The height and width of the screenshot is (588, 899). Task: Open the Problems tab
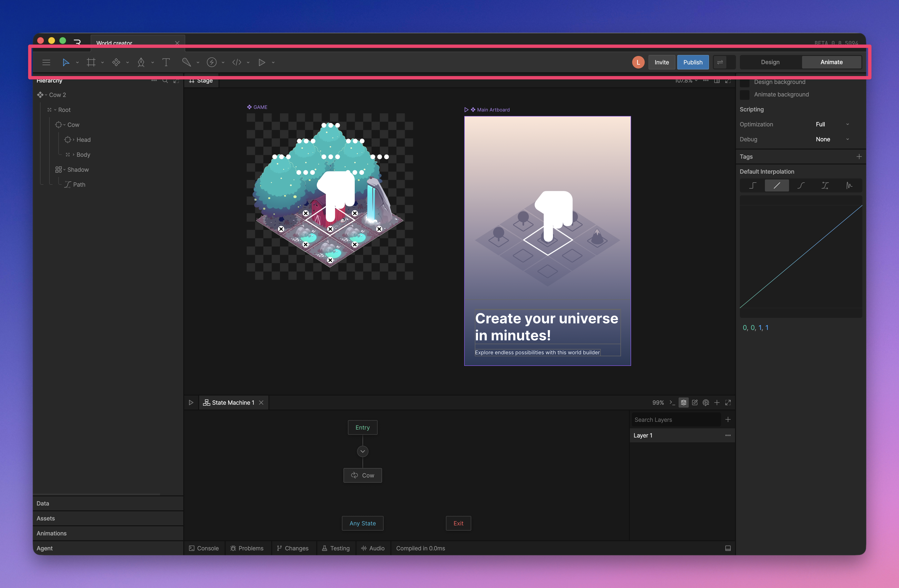(x=247, y=548)
